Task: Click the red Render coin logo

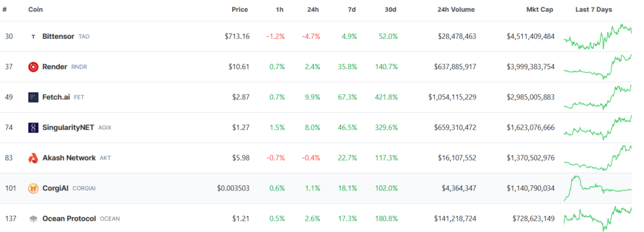Action: [33, 67]
